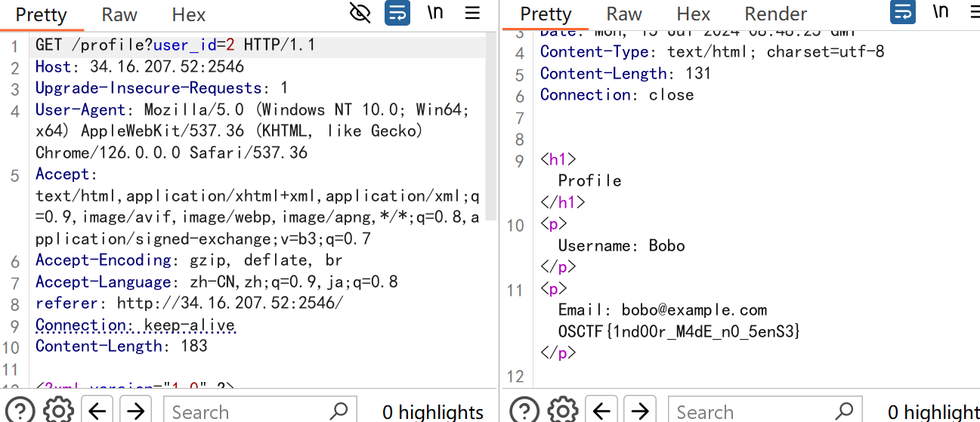
Task: Toggle hiding of non-printable characters in request
Action: pos(361,13)
